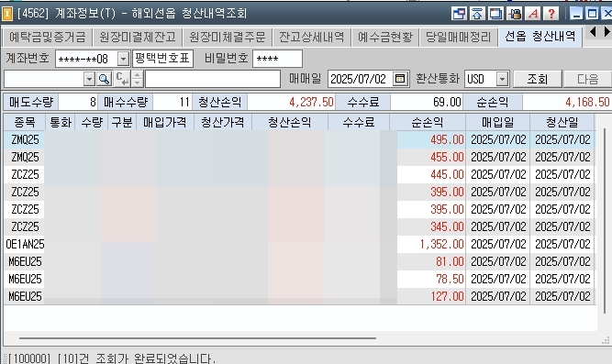This screenshot has height=364, width=612.
Task: Click the total 수수료 value 69.00
Action: tap(427, 102)
